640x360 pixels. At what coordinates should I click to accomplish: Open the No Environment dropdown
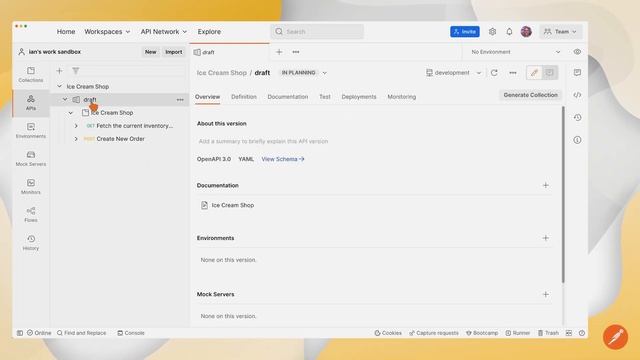[x=516, y=52]
